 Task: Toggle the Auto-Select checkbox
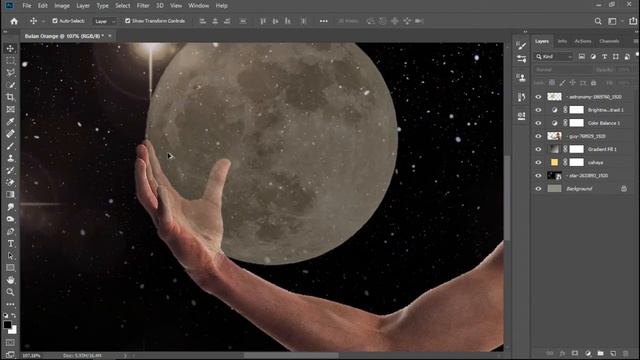[x=55, y=21]
